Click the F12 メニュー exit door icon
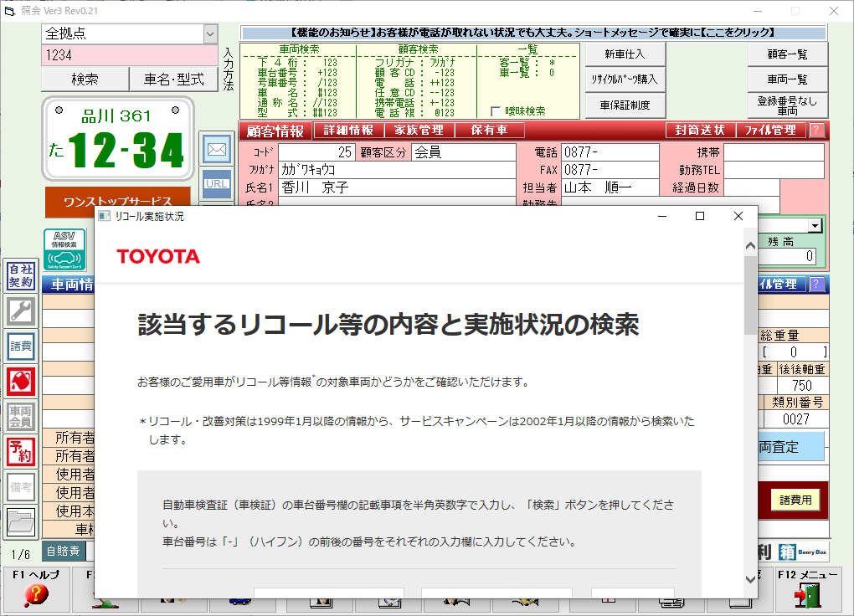The image size is (854, 616). [808, 589]
